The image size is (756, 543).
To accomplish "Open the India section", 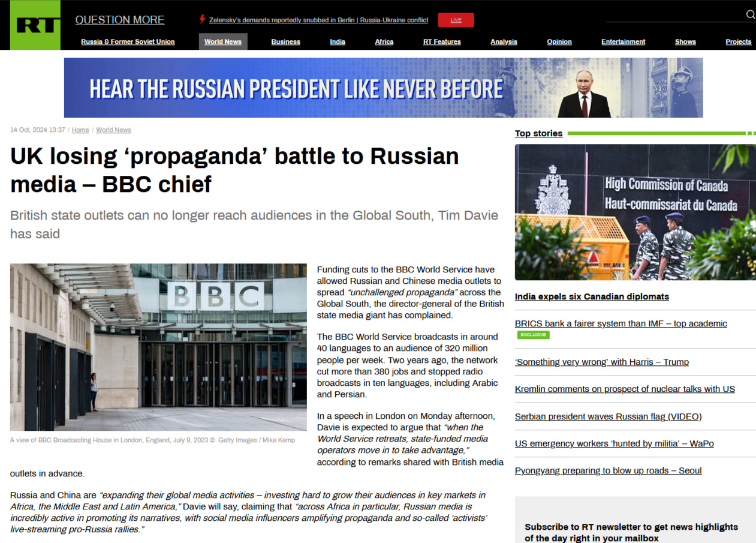I will [338, 41].
